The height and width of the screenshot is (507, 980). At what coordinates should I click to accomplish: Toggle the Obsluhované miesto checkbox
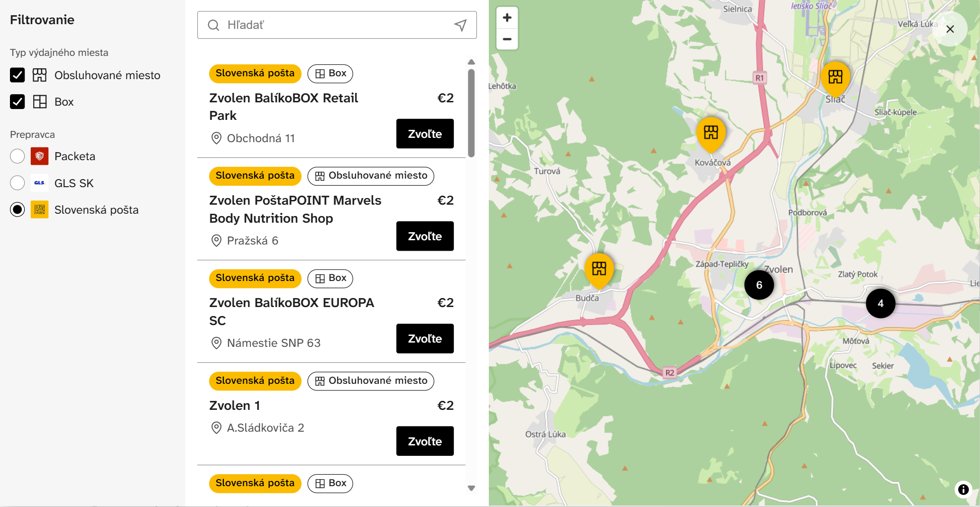(x=18, y=75)
